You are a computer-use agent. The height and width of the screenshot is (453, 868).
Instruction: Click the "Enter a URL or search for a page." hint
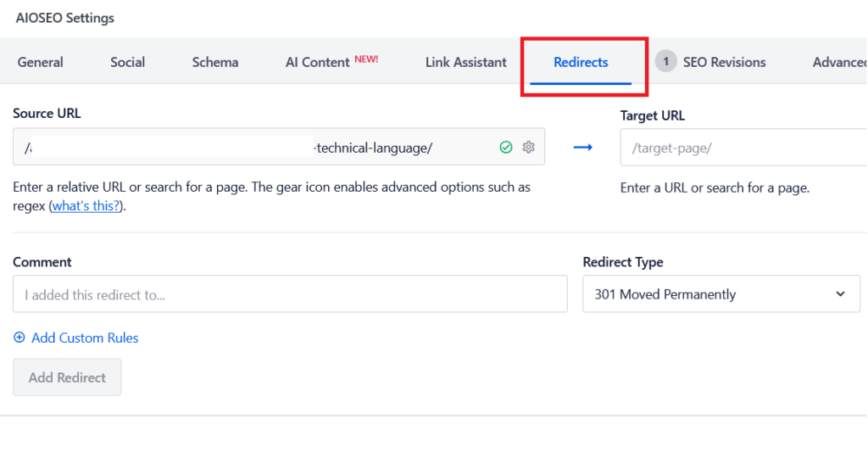click(715, 187)
